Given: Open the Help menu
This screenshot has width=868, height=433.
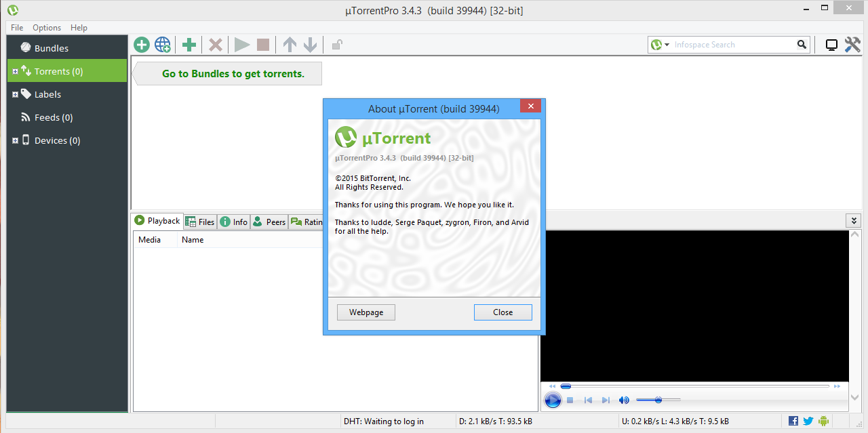Looking at the screenshot, I should tap(79, 28).
